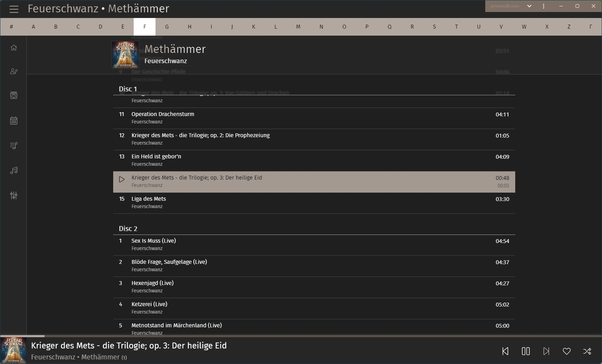Image resolution: width=602 pixels, height=364 pixels.
Task: Play Ketzerei (Live)
Action: (x=314, y=308)
